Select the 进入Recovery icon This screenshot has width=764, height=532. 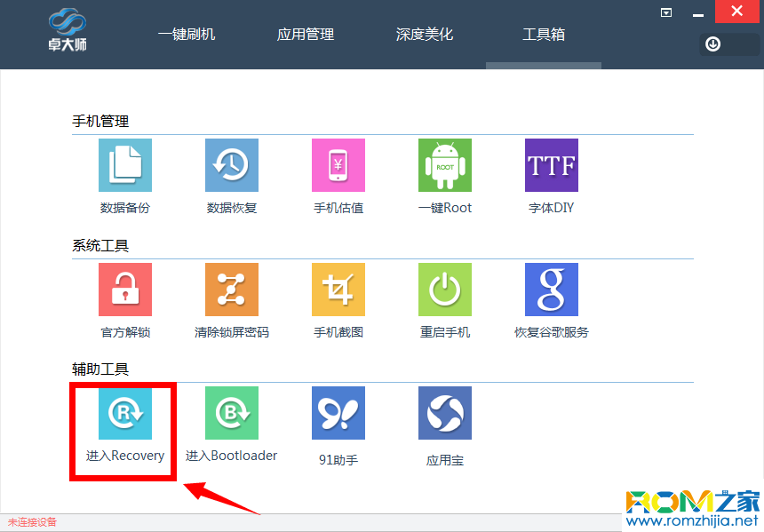[x=125, y=413]
